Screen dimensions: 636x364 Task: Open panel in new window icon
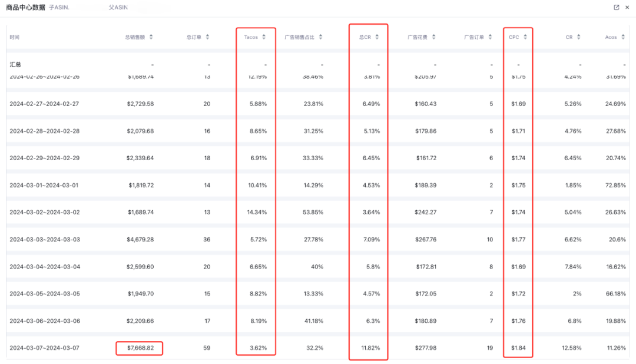616,7
